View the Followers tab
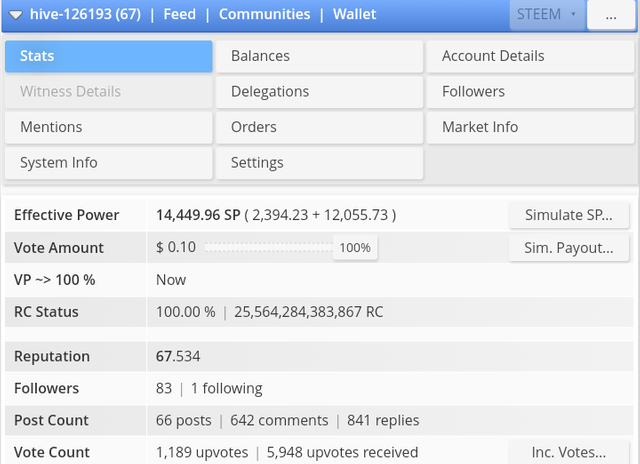 pos(530,91)
